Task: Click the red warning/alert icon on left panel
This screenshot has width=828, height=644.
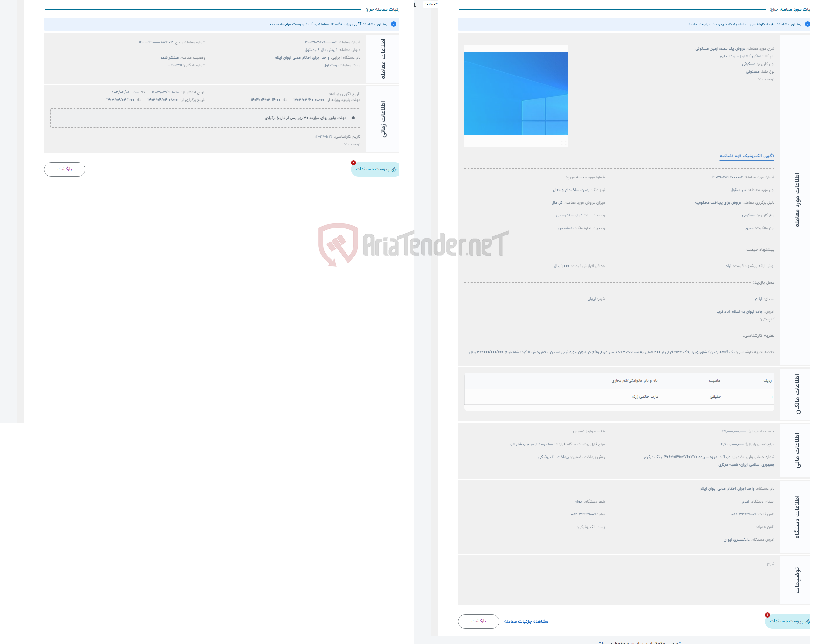Action: [x=353, y=163]
